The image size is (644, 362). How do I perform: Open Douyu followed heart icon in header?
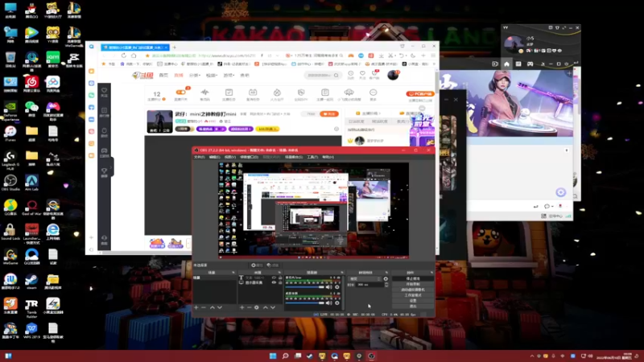(362, 73)
